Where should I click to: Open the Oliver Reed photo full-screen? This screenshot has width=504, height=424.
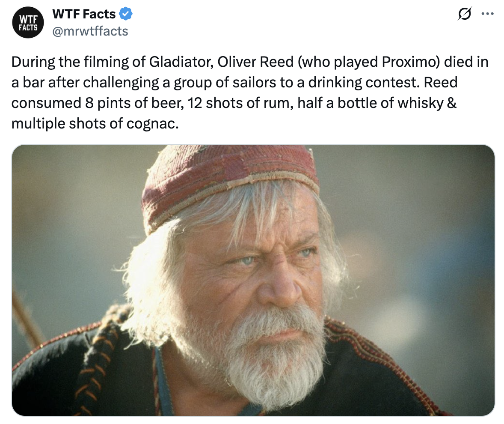pos(252,281)
